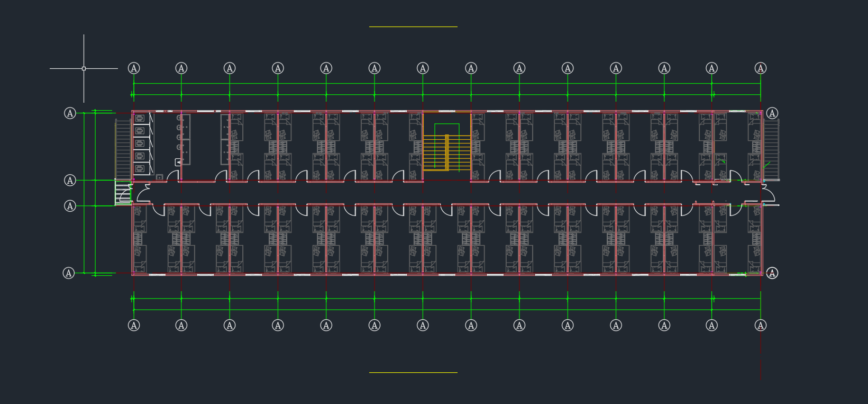Click the yellow line above the floor plan
This screenshot has width=868, height=404.
[x=413, y=26]
